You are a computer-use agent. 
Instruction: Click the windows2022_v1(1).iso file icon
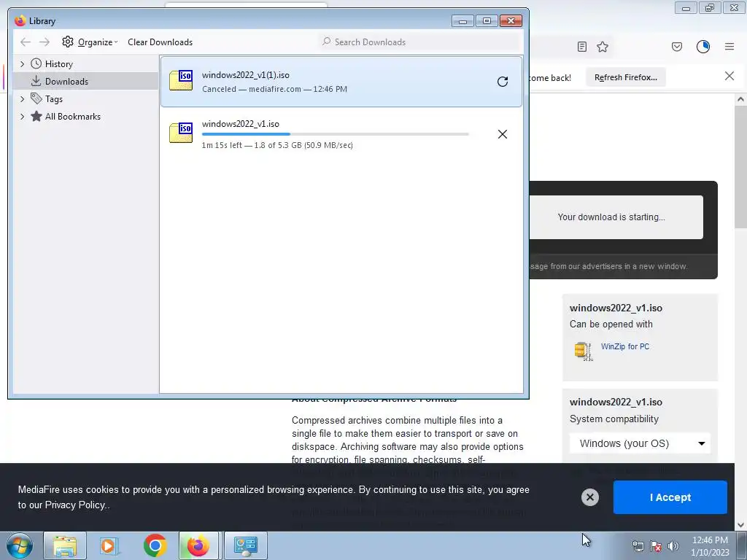point(181,80)
